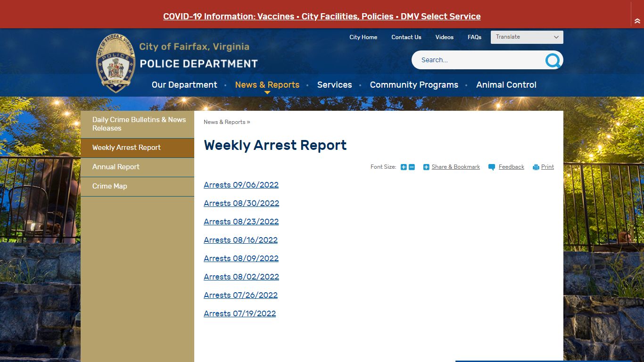Open Arrests 09/06/2022 report
Screen dimensions: 644x362
click(241, 185)
